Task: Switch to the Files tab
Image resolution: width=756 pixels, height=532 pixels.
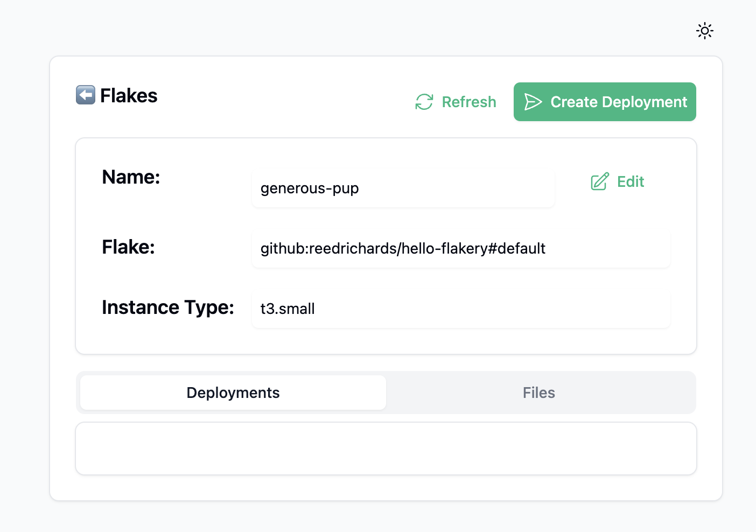Action: (x=538, y=393)
